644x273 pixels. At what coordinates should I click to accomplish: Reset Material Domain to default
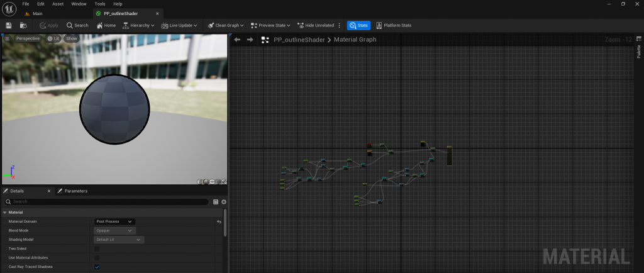219,221
